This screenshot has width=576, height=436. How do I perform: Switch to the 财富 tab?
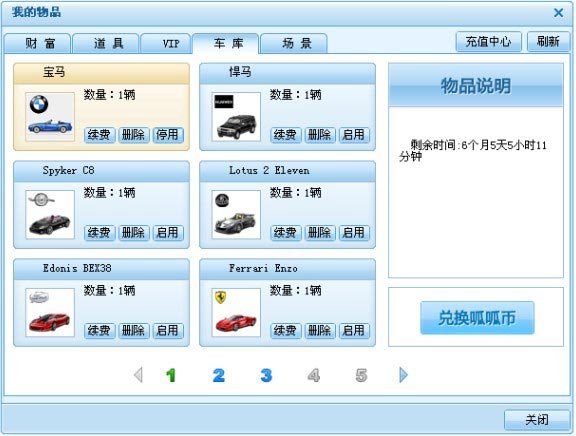pyautogui.click(x=37, y=43)
